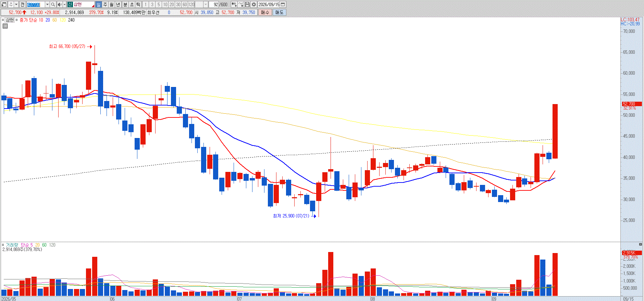Image resolution: width=644 pixels, height=301 pixels.
Task: Open the stock search magnifier
Action: click(53, 4)
